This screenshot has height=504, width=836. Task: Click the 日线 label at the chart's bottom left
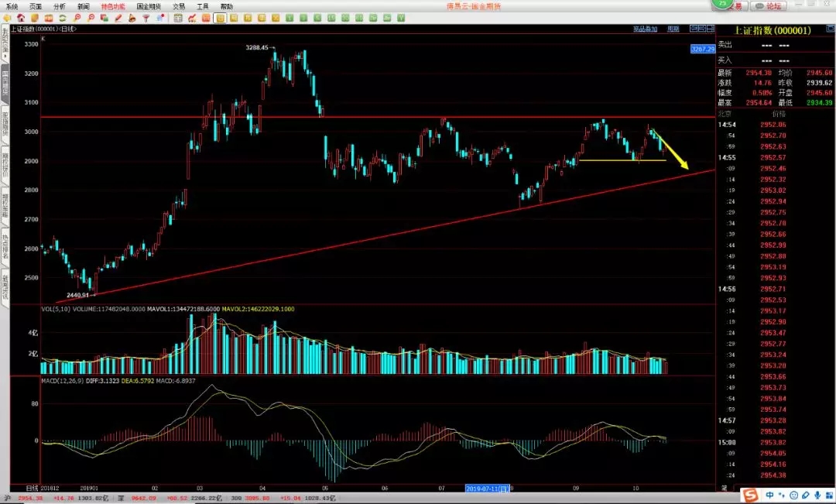[x=32, y=488]
